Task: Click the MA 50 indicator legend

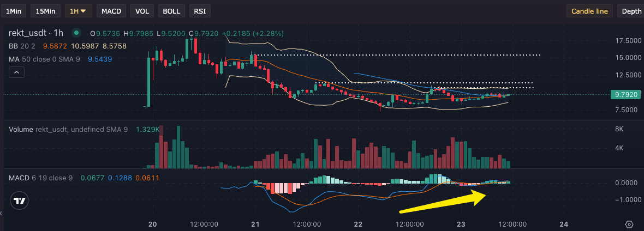Action: point(43,59)
